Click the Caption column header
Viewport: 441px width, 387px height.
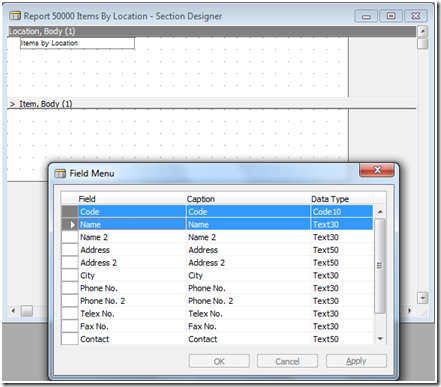point(248,199)
